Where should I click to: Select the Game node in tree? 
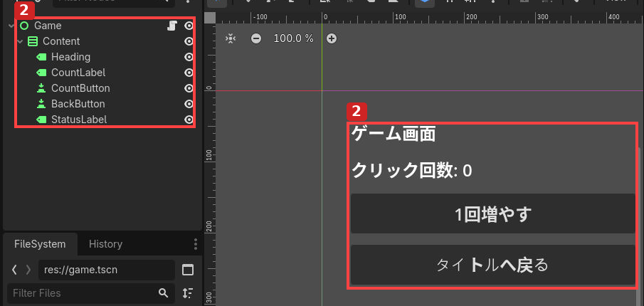pos(48,26)
